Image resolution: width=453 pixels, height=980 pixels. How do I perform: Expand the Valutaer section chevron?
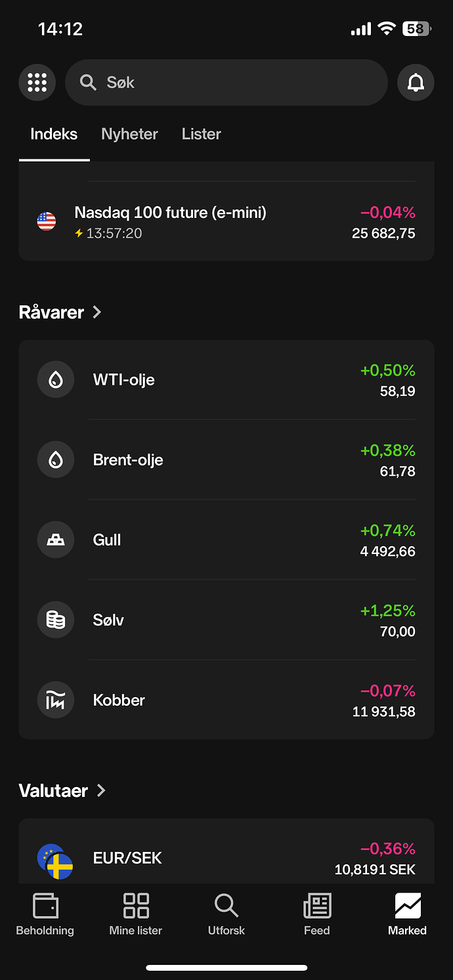pos(101,790)
